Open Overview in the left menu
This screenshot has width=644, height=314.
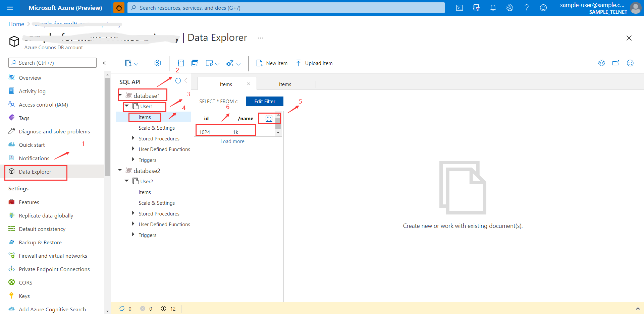[30, 78]
